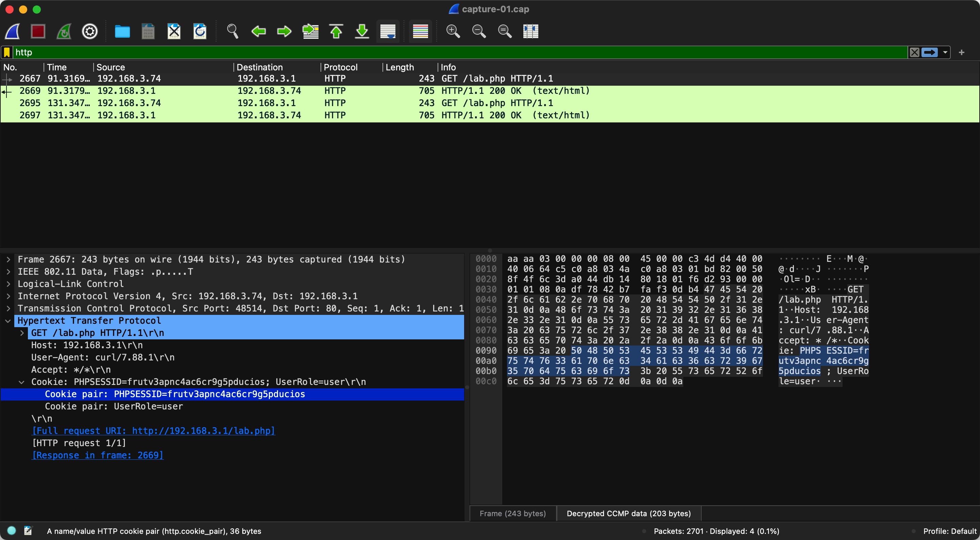
Task: Collapse the Hypertext Transfer Protocol section
Action: tap(9, 321)
